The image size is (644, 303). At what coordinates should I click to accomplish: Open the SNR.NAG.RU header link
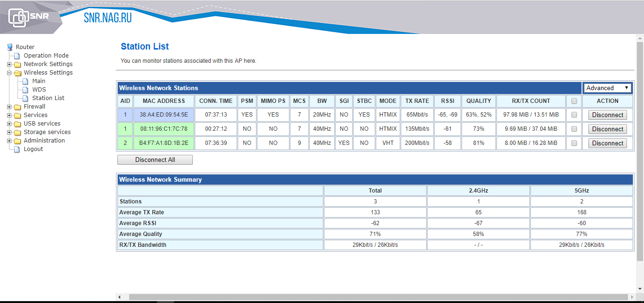pyautogui.click(x=107, y=18)
